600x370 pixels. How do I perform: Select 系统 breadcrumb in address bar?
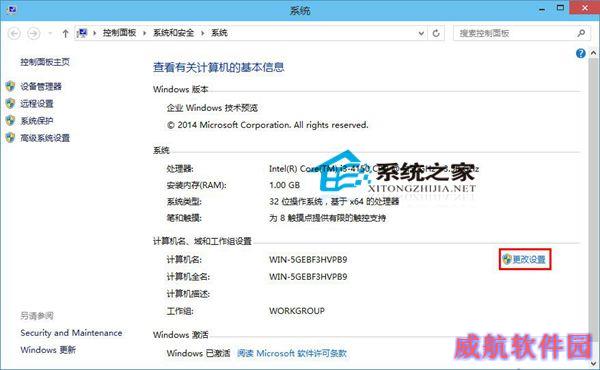click(x=219, y=33)
